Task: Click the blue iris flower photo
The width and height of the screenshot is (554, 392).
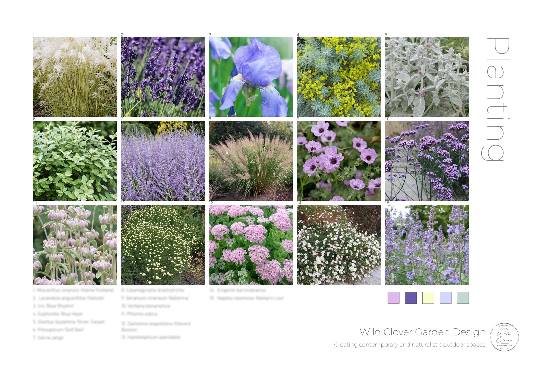Action: point(251,77)
